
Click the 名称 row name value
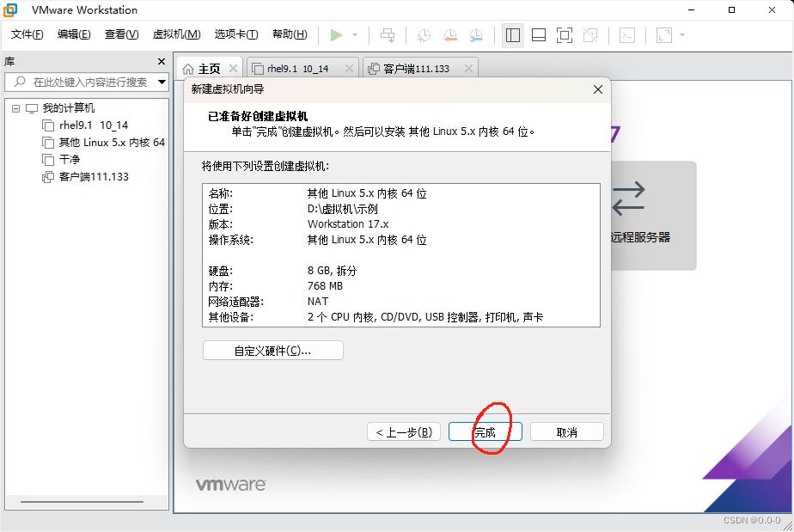coord(367,193)
